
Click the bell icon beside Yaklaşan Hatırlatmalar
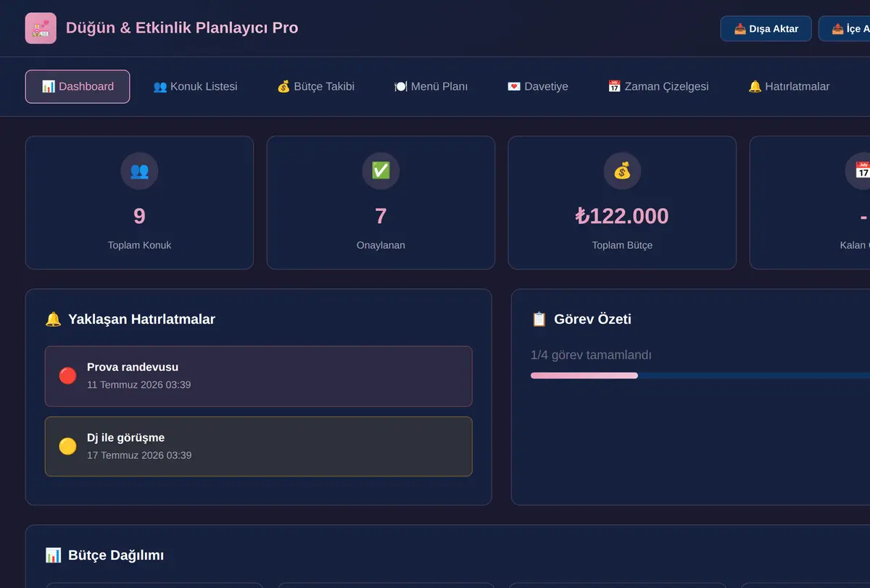(x=53, y=319)
